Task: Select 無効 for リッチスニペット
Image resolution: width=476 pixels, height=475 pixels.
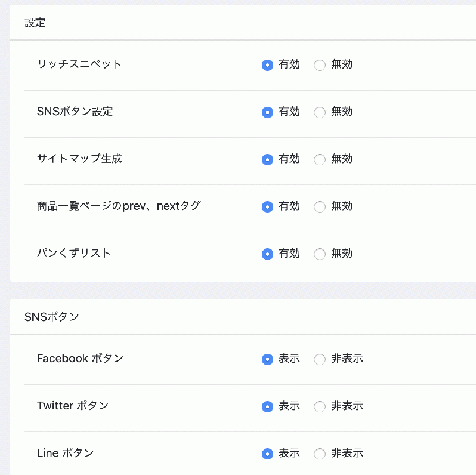Action: [x=320, y=65]
